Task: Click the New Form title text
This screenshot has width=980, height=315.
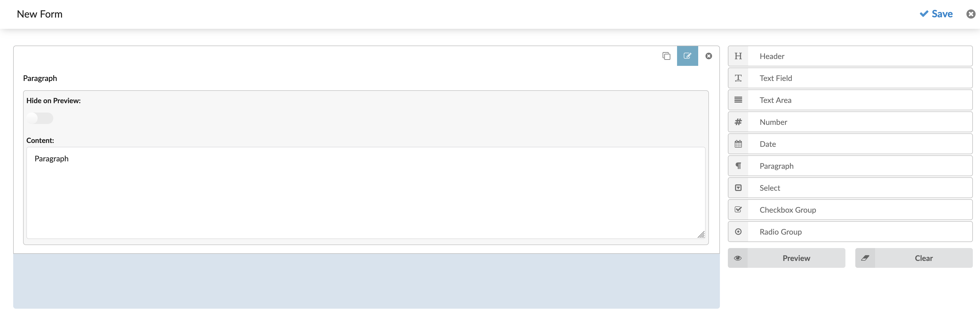Action: [x=39, y=13]
